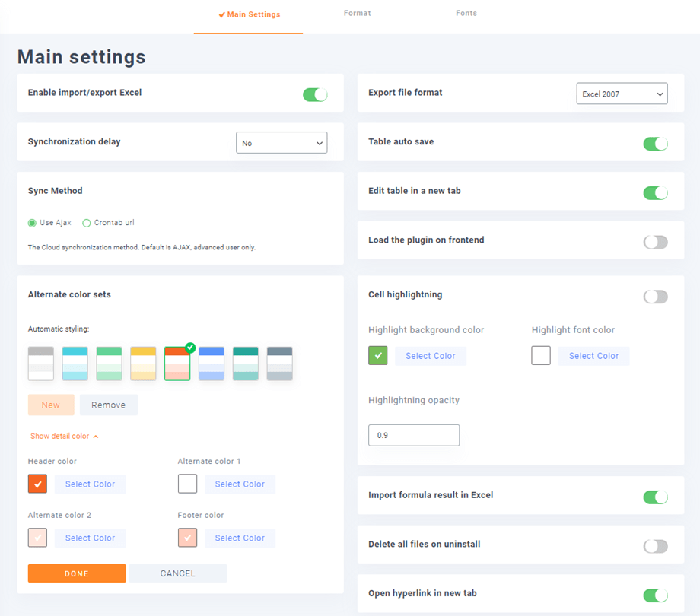The width and height of the screenshot is (700, 616).
Task: Open the Synchronization delay dropdown
Action: click(x=282, y=143)
